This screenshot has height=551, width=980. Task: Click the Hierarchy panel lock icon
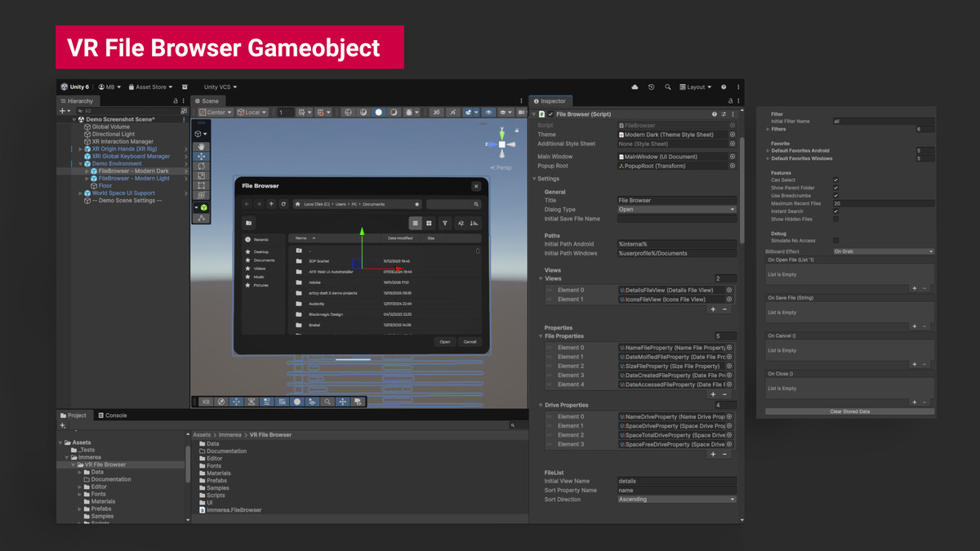175,101
